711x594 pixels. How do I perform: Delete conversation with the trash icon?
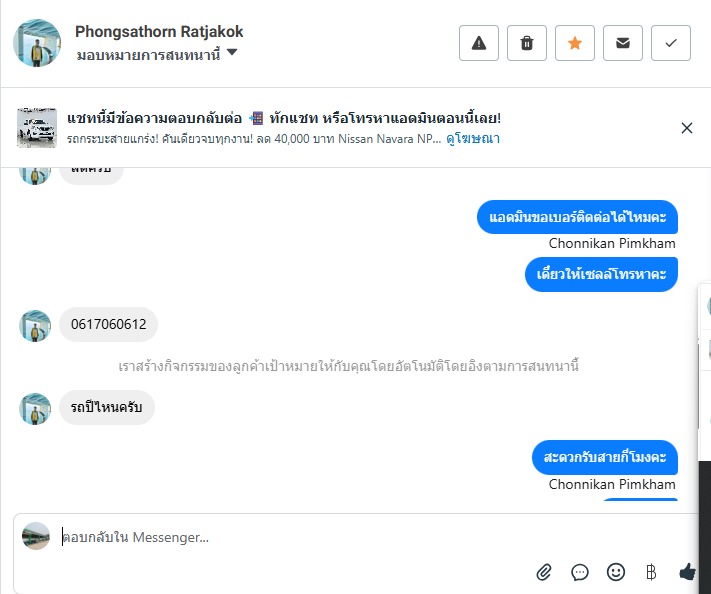pyautogui.click(x=527, y=43)
